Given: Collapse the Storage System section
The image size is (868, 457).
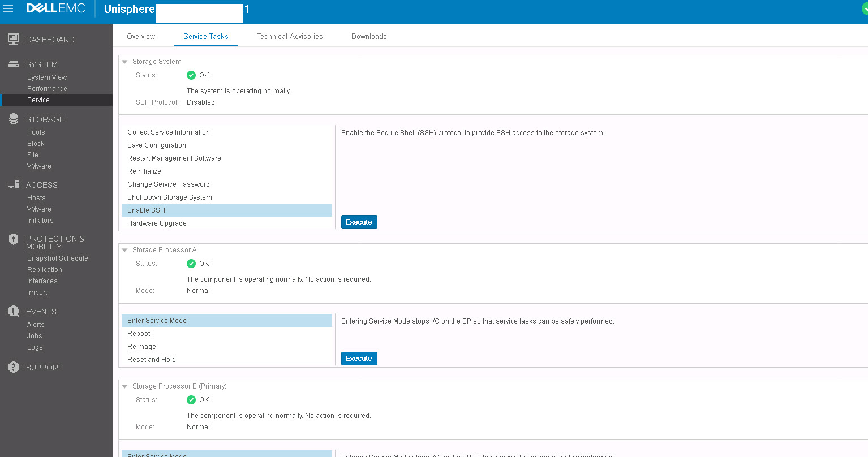Looking at the screenshot, I should pos(125,62).
